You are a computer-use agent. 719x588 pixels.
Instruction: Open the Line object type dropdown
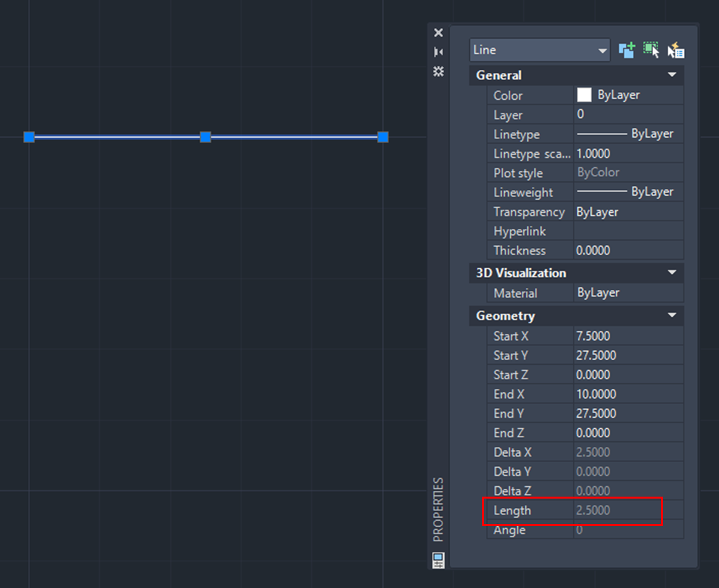[x=539, y=50]
